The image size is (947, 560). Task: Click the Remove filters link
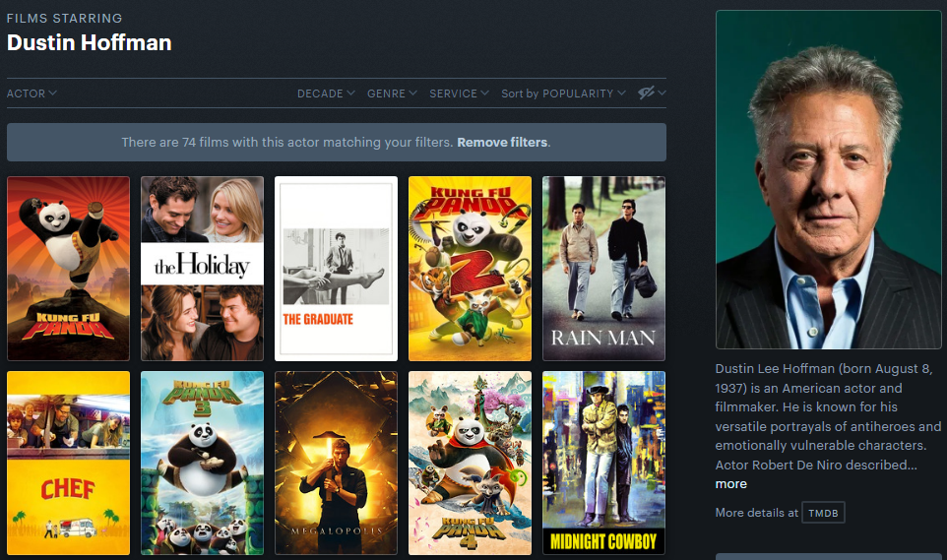[502, 143]
